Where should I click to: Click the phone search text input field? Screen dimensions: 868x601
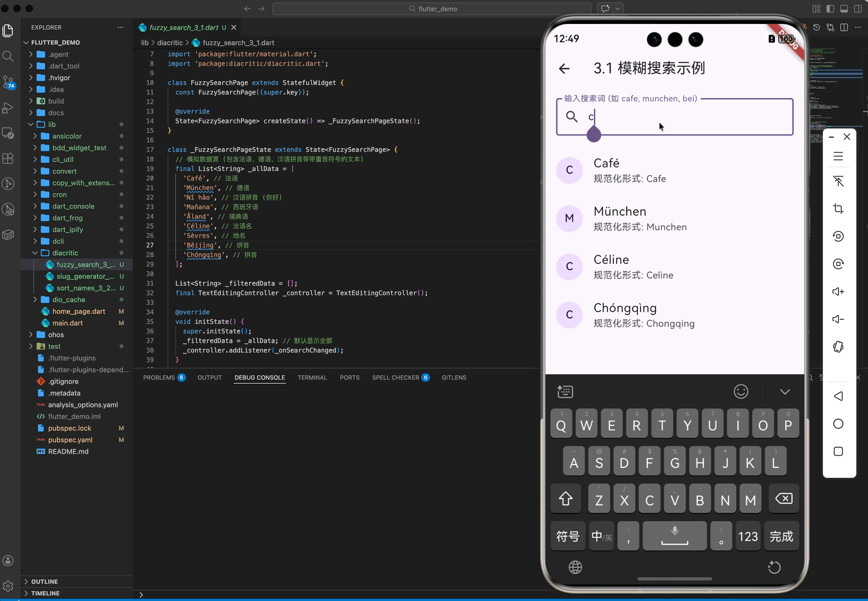click(674, 116)
